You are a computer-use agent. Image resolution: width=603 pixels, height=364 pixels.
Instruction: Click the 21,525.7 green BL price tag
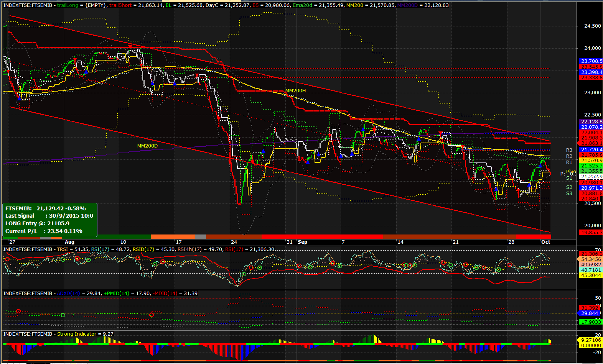(591, 166)
